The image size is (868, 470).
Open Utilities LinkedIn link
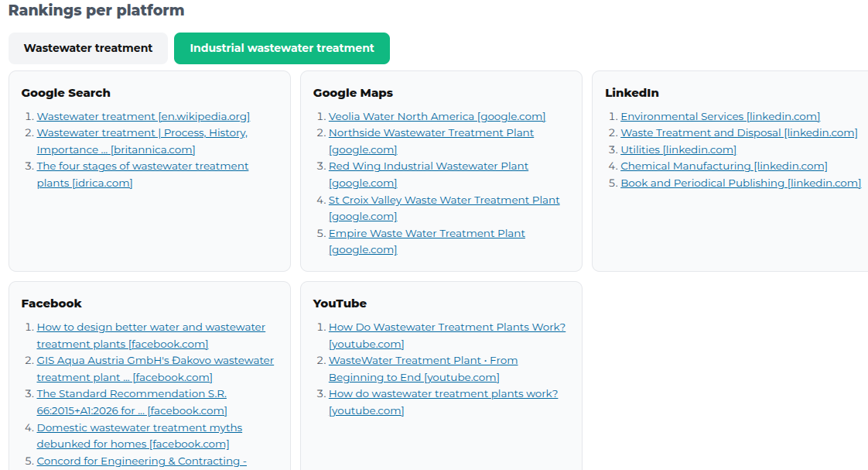(x=678, y=149)
